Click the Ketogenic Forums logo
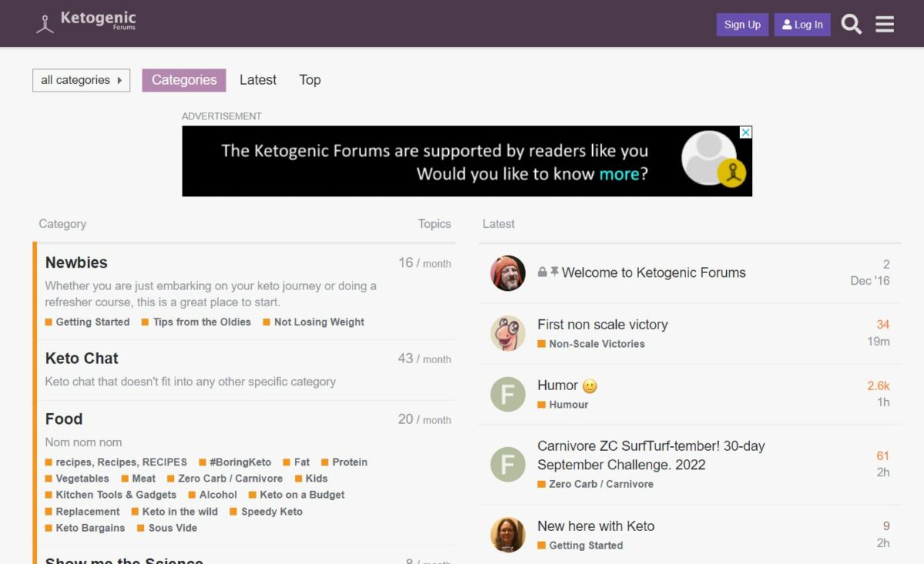924x564 pixels. click(x=86, y=22)
